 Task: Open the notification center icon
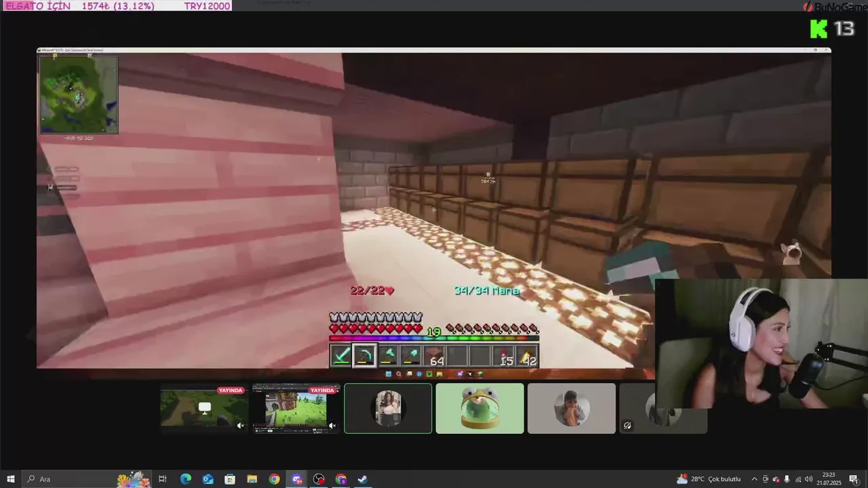(853, 479)
